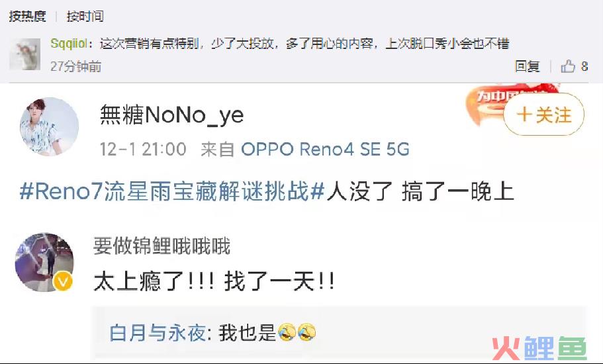This screenshot has width=603, height=364.
Task: Click the second laughing-crying emoji
Action: [306, 332]
